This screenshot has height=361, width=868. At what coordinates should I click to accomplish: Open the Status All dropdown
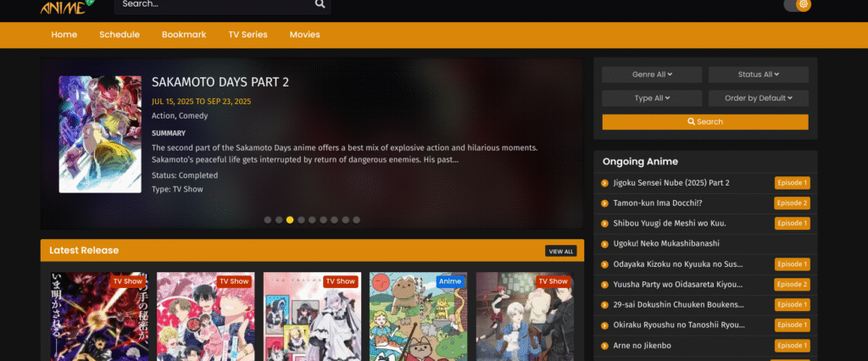coord(759,75)
